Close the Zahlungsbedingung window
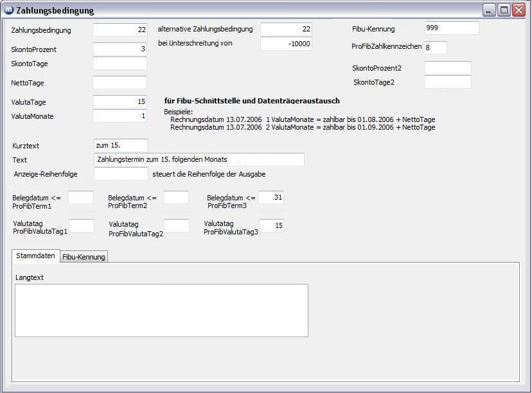 pyautogui.click(x=519, y=10)
